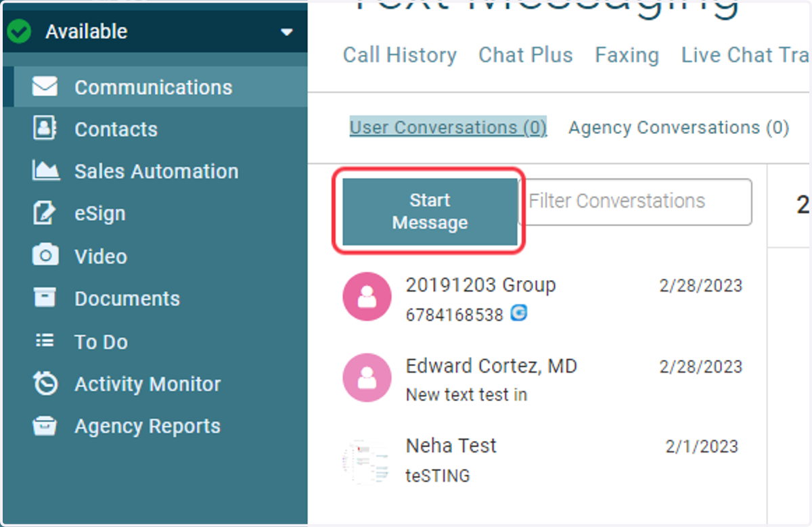The width and height of the screenshot is (812, 527).
Task: Switch to the Chat Plus tab
Action: [526, 55]
